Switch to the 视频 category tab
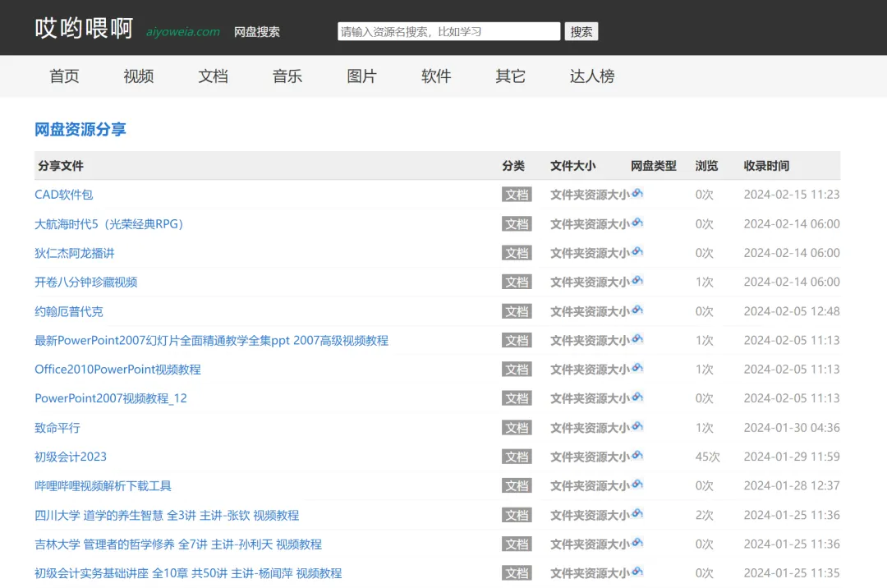This screenshot has height=588, width=887. [x=139, y=76]
